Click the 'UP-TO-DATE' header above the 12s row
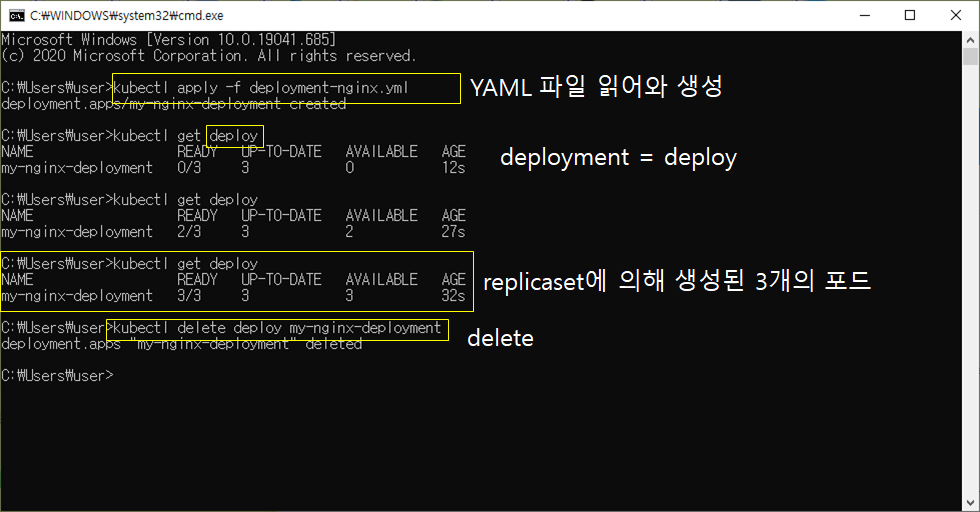 click(x=281, y=151)
